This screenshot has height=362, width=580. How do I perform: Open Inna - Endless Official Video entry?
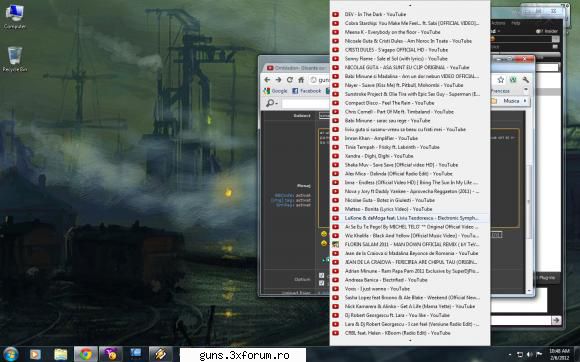(x=410, y=183)
